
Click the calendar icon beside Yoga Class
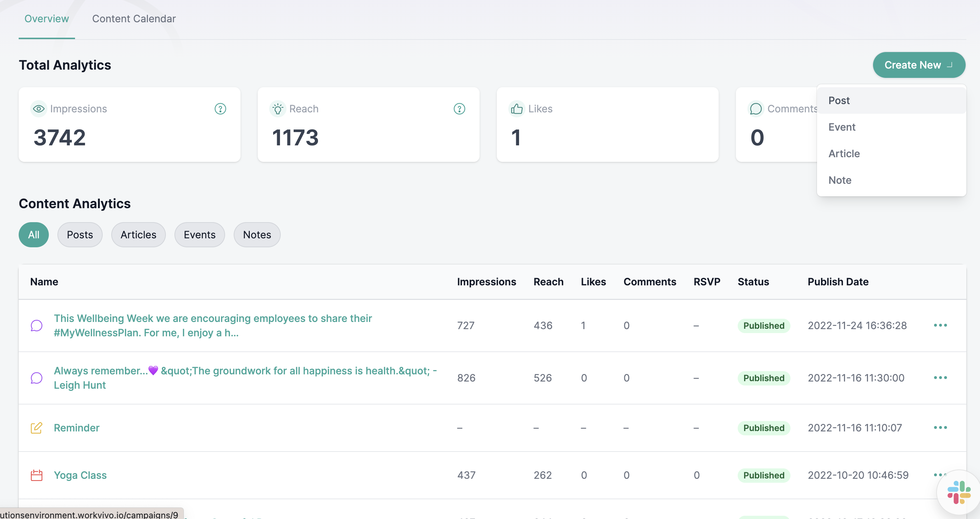[37, 475]
